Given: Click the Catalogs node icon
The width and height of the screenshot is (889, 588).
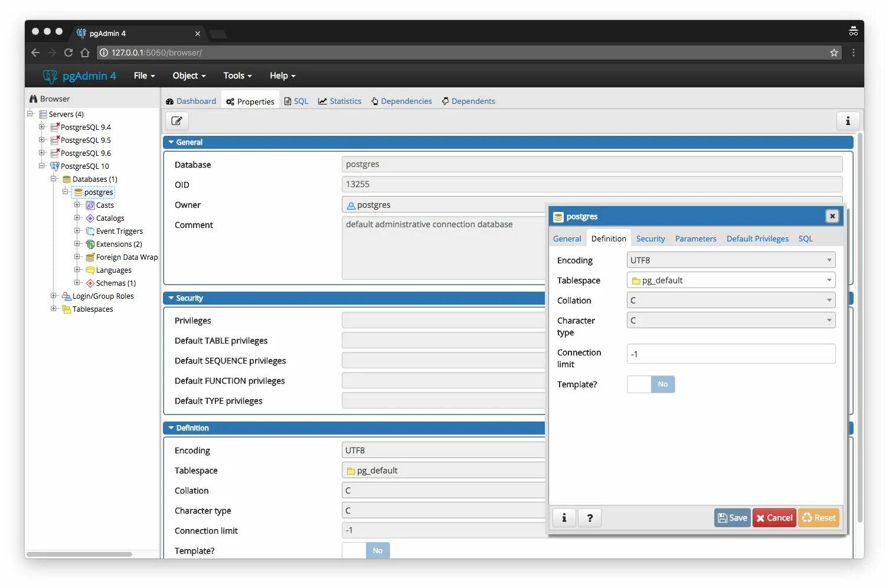Looking at the screenshot, I should click(90, 218).
